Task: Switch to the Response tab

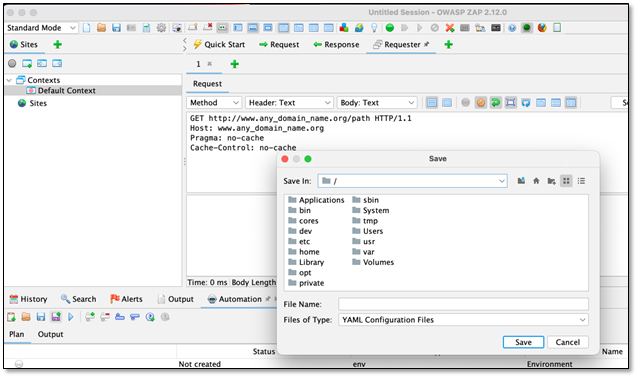Action: point(336,44)
